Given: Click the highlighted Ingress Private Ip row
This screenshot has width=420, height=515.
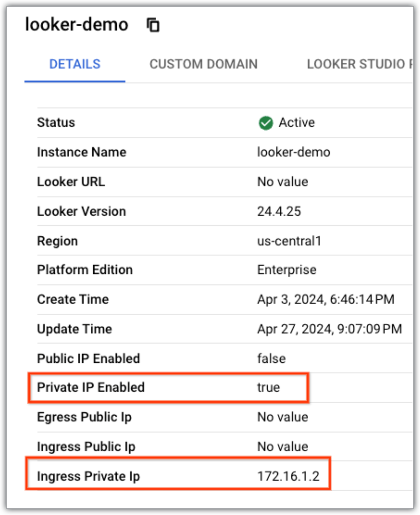Looking at the screenshot, I should point(178,476).
